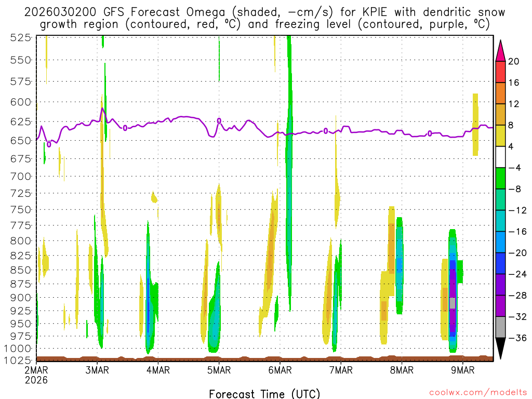The height and width of the screenshot is (399, 532).
Task: Click the 525 pressure level label
Action: tap(21, 37)
